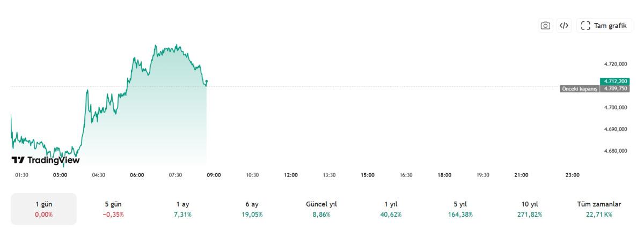Image resolution: width=644 pixels, height=244 pixels.
Task: Switch to 6 ay range
Action: pos(252,209)
